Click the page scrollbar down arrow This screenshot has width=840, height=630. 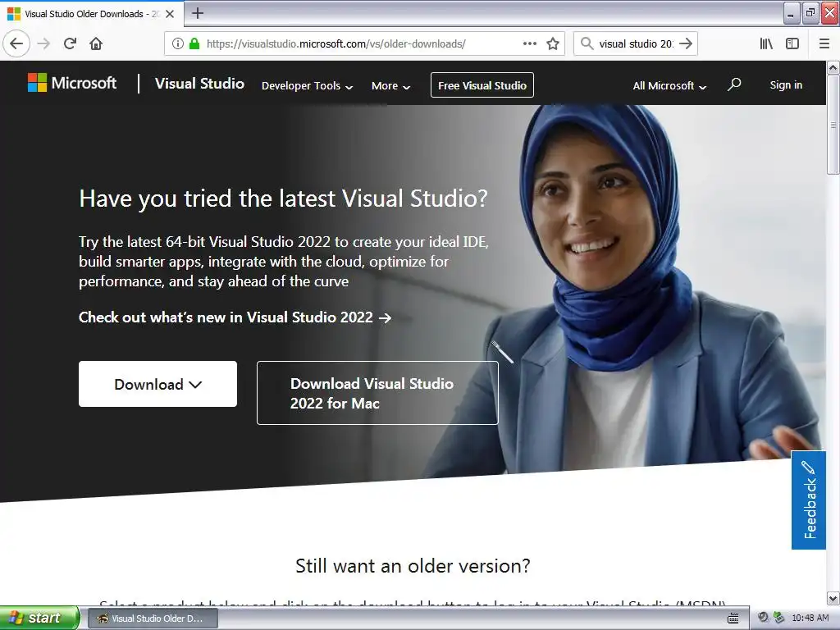point(833,598)
